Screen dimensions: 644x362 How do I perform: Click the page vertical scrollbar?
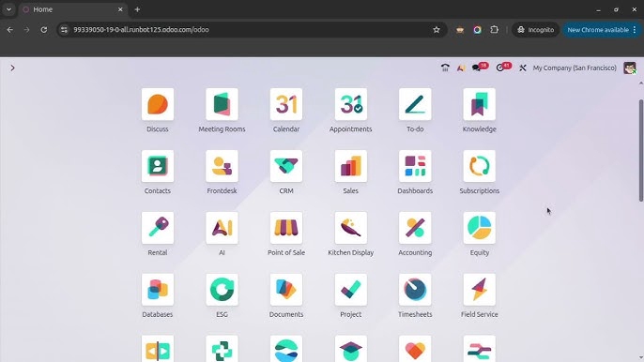pyautogui.click(x=640, y=150)
